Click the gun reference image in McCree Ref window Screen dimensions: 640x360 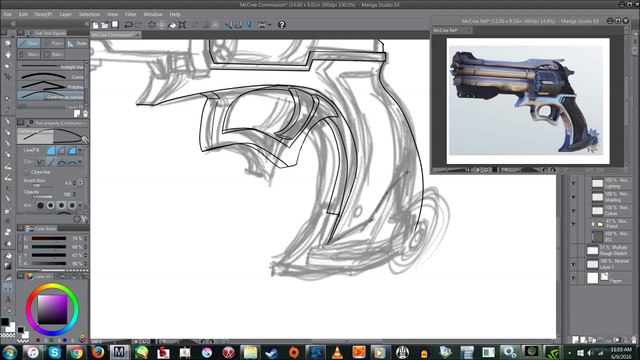click(527, 100)
